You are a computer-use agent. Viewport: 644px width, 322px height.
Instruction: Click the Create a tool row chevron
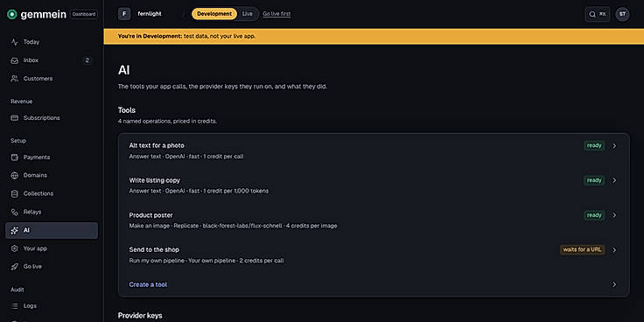pos(614,284)
